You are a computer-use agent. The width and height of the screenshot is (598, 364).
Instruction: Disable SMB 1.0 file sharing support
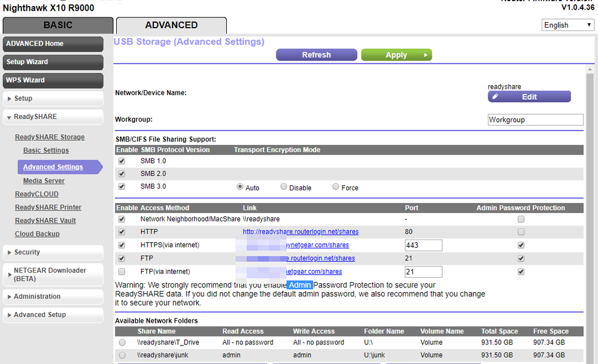pyautogui.click(x=122, y=160)
